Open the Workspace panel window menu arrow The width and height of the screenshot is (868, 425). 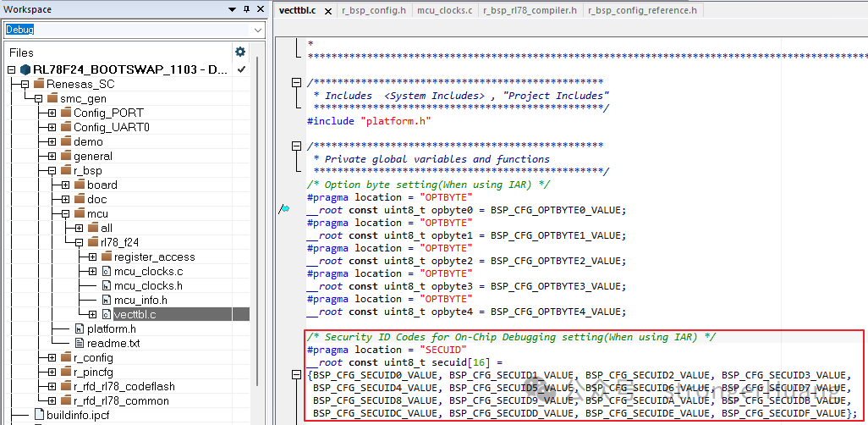click(233, 9)
